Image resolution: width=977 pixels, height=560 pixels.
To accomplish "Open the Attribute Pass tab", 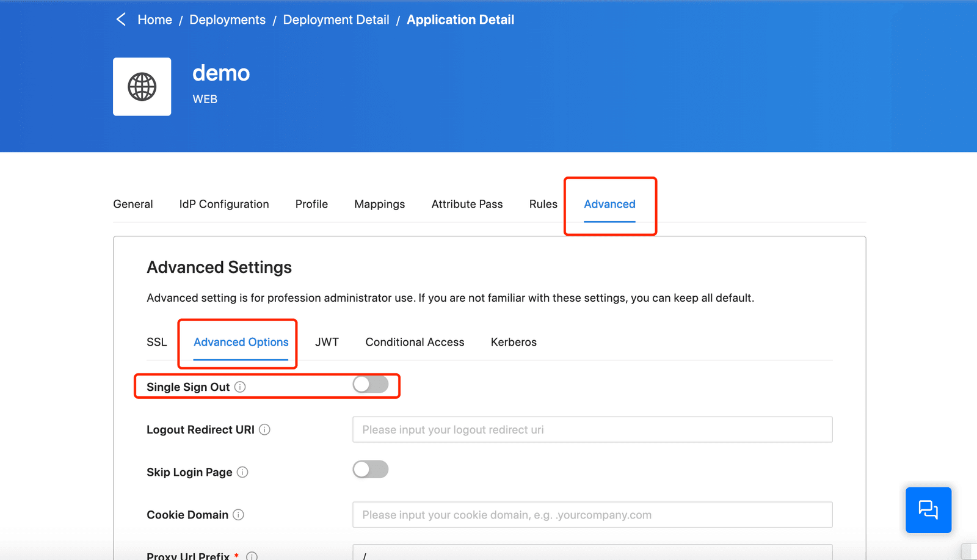I will pyautogui.click(x=467, y=204).
